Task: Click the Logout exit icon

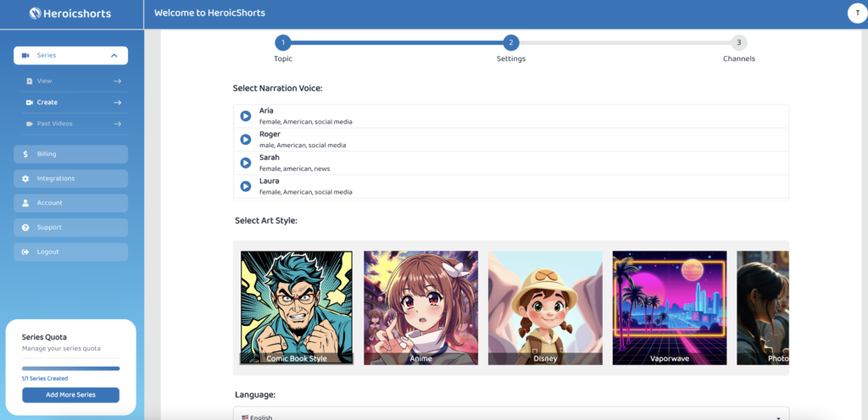Action: pos(25,252)
